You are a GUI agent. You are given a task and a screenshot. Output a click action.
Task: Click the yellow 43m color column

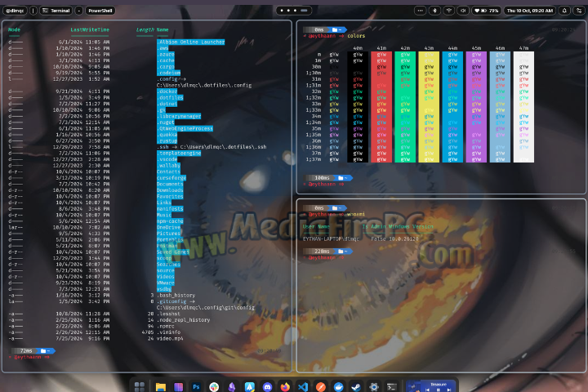429,107
